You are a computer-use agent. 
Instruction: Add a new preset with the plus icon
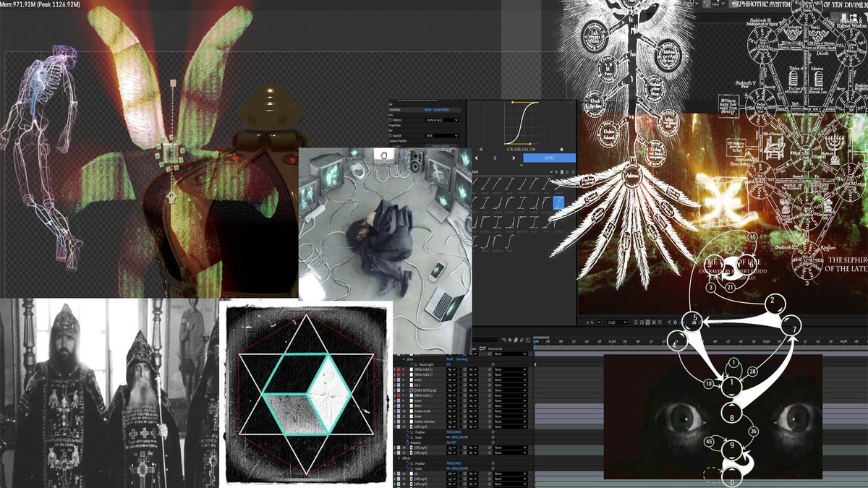click(556, 172)
